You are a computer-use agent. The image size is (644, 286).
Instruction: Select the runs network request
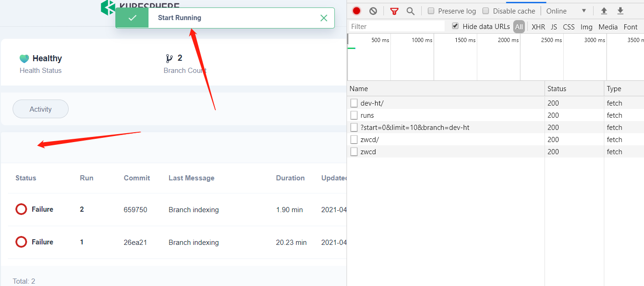point(495,115)
